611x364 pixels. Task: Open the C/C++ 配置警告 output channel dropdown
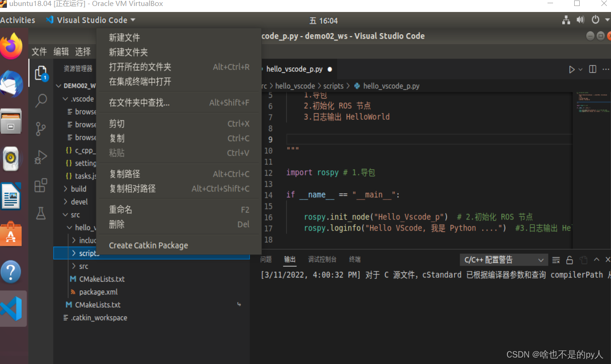pos(503,260)
